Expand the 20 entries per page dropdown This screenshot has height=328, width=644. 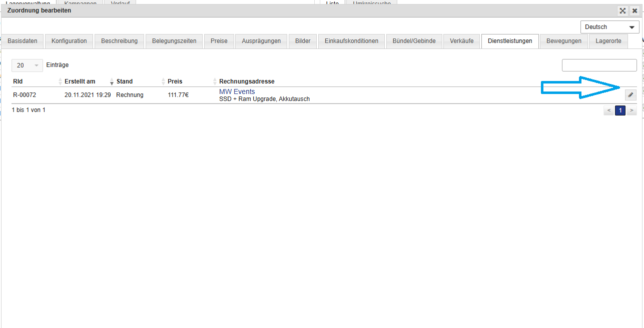point(27,65)
